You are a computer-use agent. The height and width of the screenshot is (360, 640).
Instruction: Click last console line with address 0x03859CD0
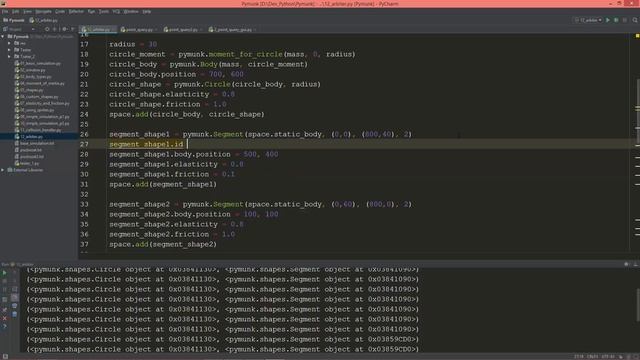click(223, 349)
